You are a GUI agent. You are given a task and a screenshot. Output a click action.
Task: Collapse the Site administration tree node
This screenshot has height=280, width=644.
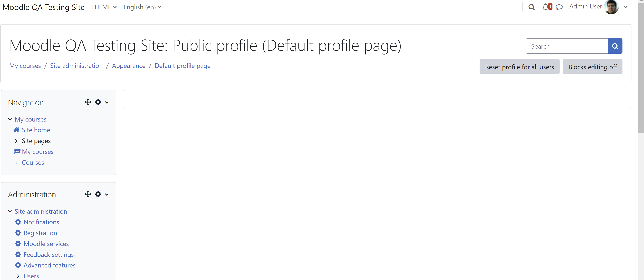(10, 211)
